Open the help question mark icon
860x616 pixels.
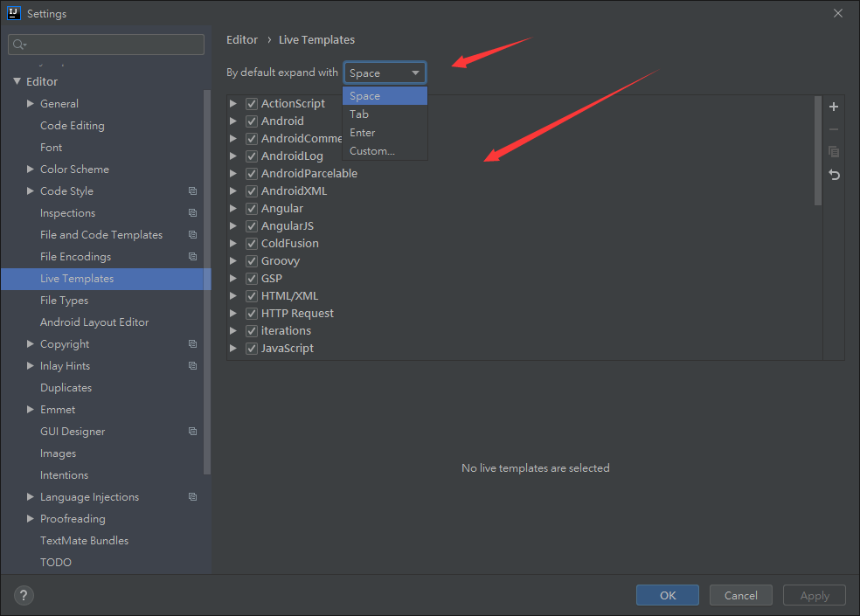click(x=24, y=595)
